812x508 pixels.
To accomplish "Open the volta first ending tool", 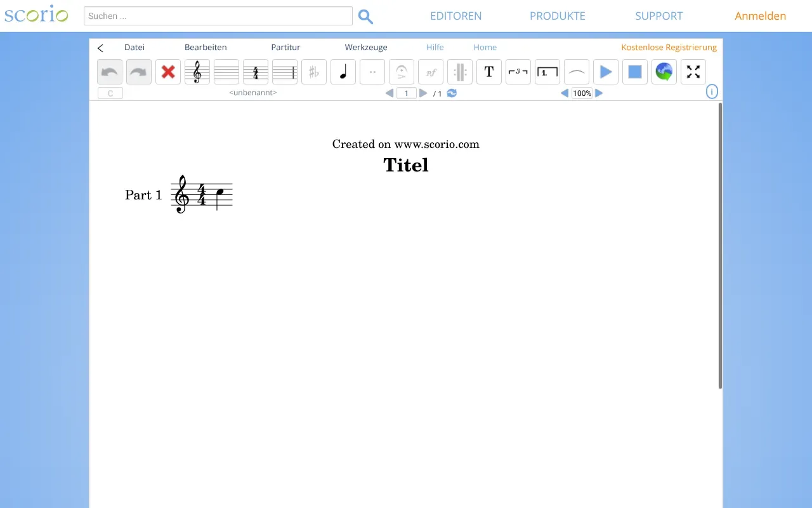I will click(547, 72).
